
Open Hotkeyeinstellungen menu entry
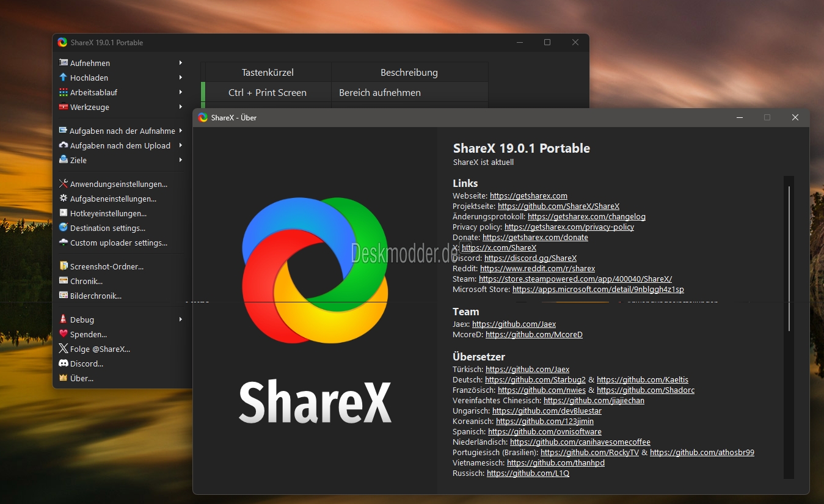coord(108,213)
